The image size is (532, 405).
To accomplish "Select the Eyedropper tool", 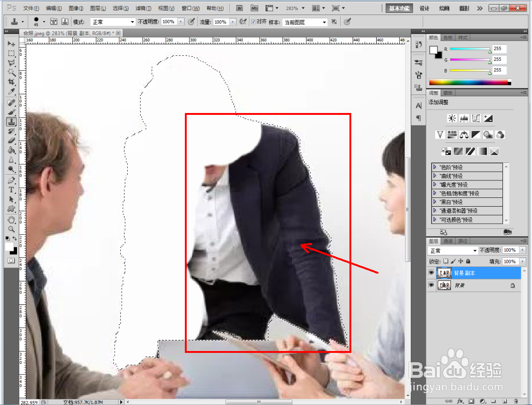I will (x=11, y=91).
